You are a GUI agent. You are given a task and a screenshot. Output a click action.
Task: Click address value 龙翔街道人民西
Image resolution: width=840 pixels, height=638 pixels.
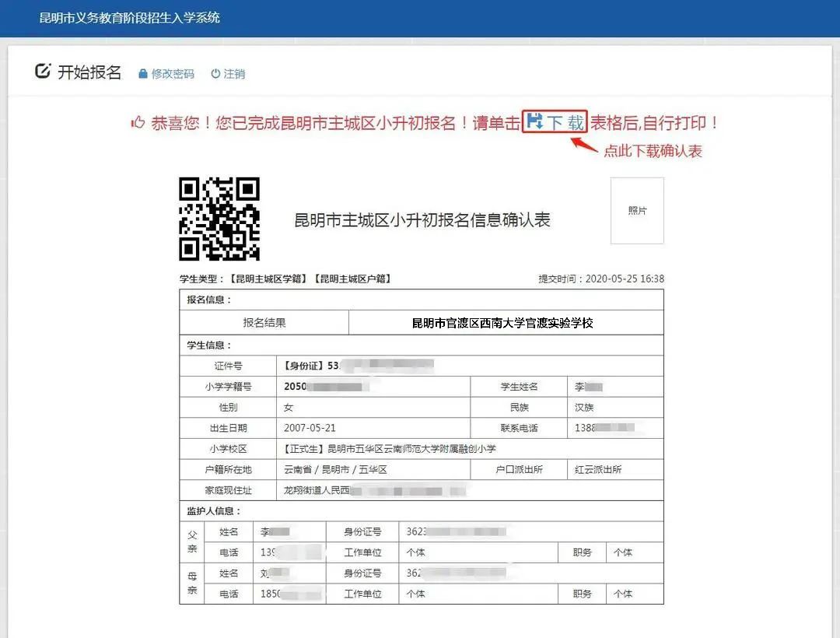coord(317,490)
